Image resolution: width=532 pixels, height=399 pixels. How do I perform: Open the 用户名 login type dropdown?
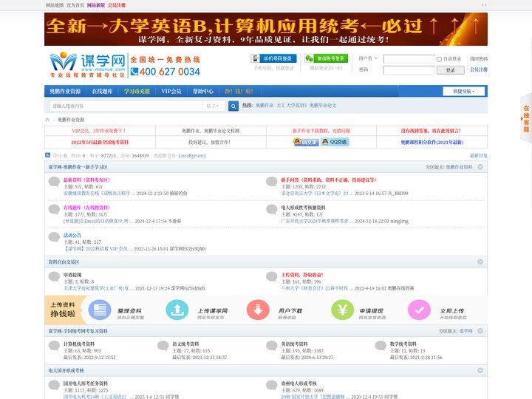tap(368, 58)
